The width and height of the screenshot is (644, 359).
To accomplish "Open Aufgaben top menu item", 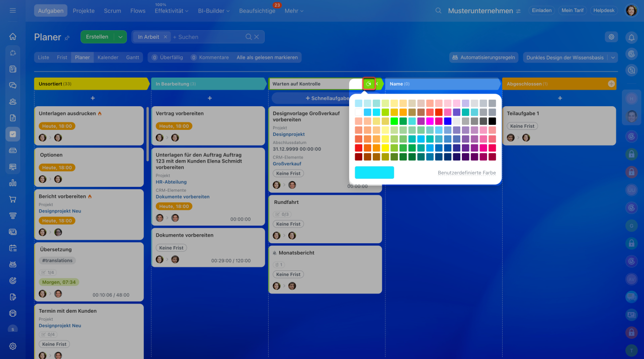I will click(51, 11).
